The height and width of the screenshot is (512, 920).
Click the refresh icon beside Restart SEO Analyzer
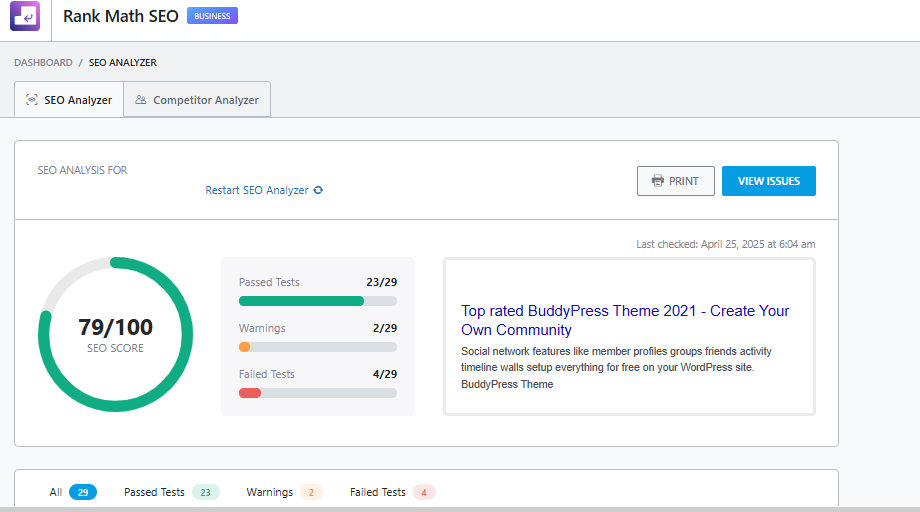pos(318,190)
